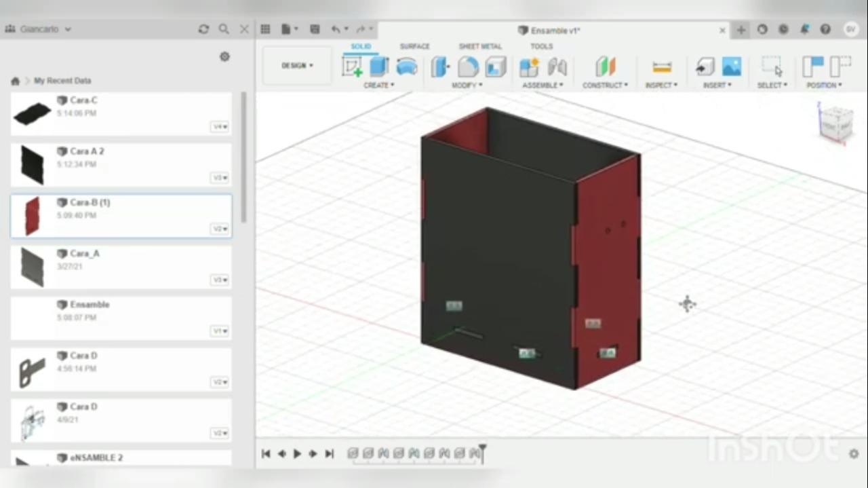Switch to the Tools tab
868x488 pixels.
pos(541,46)
